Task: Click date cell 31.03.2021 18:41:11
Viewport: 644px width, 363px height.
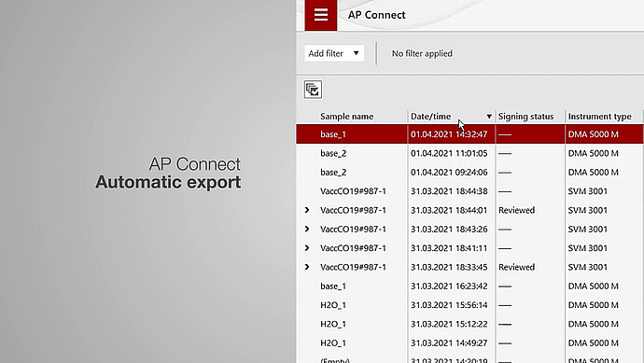Action: click(449, 248)
